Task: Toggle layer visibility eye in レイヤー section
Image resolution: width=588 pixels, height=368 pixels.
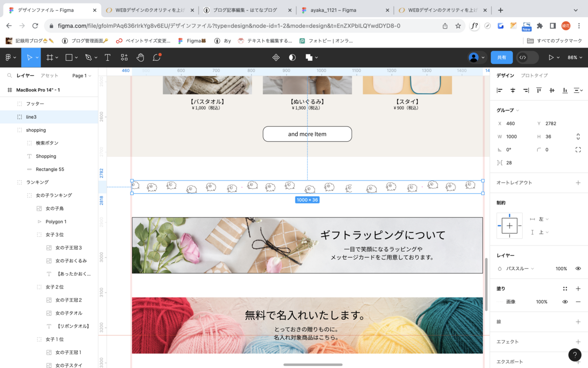Action: coord(578,268)
